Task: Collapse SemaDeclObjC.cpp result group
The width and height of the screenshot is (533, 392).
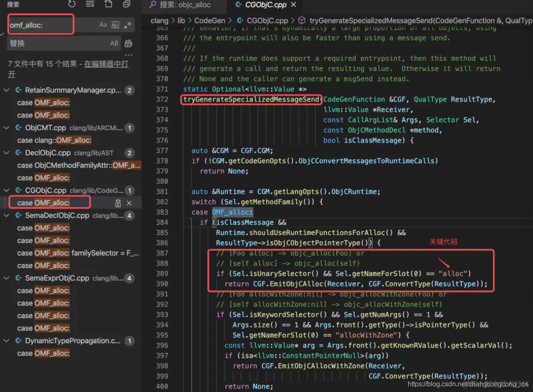Action: [6, 216]
